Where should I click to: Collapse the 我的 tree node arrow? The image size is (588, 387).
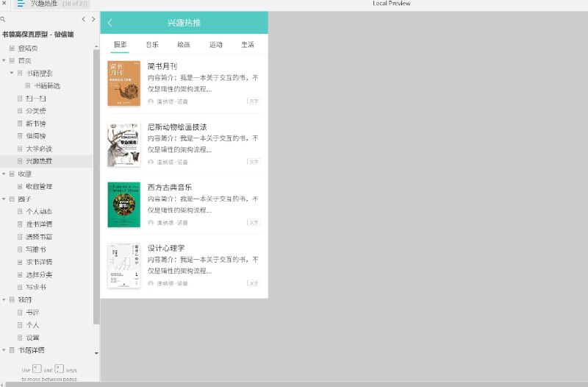(4, 299)
